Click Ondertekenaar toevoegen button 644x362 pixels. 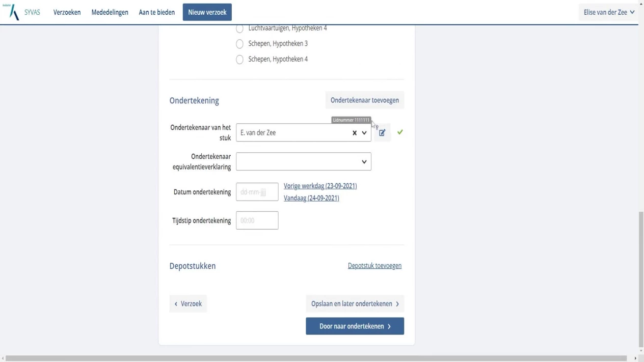(x=364, y=100)
